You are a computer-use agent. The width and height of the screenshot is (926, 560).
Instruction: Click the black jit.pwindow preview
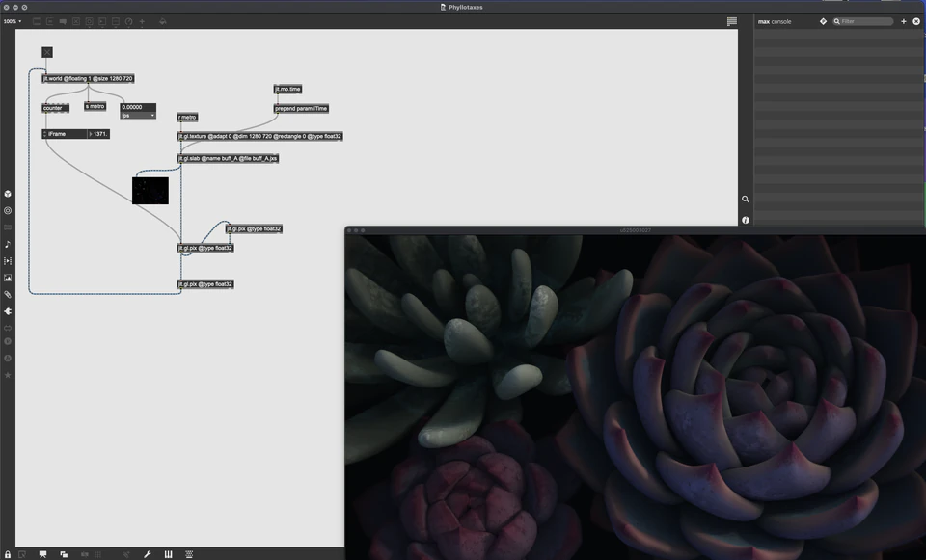click(150, 191)
